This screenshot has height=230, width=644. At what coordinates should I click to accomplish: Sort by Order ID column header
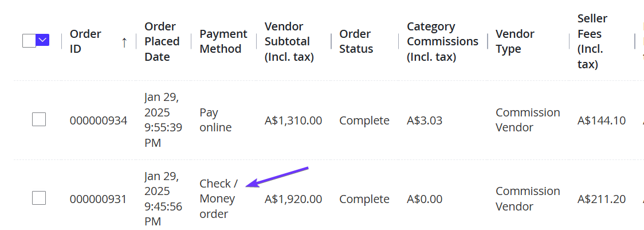85,41
